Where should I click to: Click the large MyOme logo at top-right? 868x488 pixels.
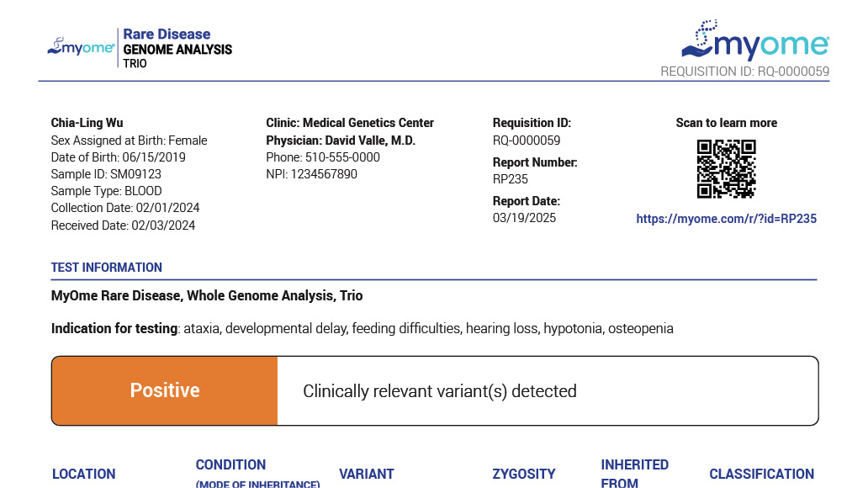[x=754, y=40]
